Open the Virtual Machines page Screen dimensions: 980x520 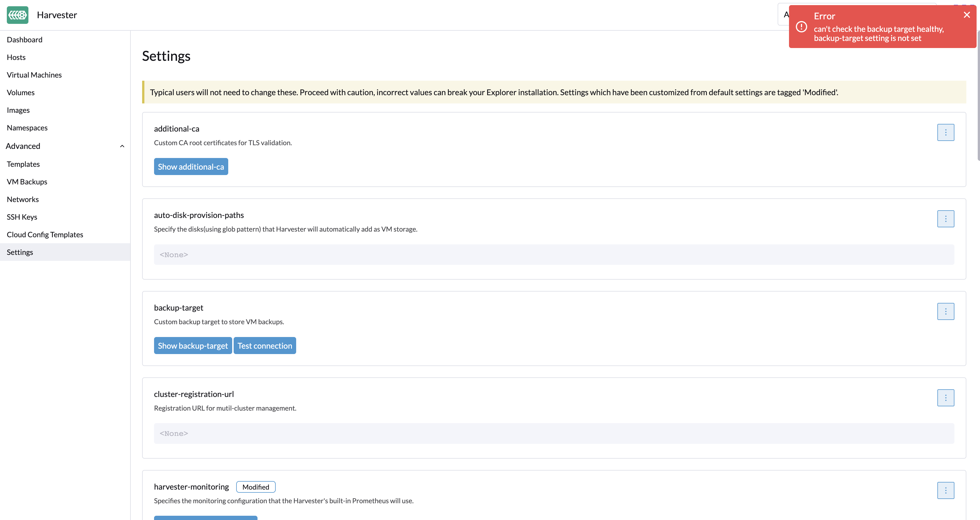(34, 74)
